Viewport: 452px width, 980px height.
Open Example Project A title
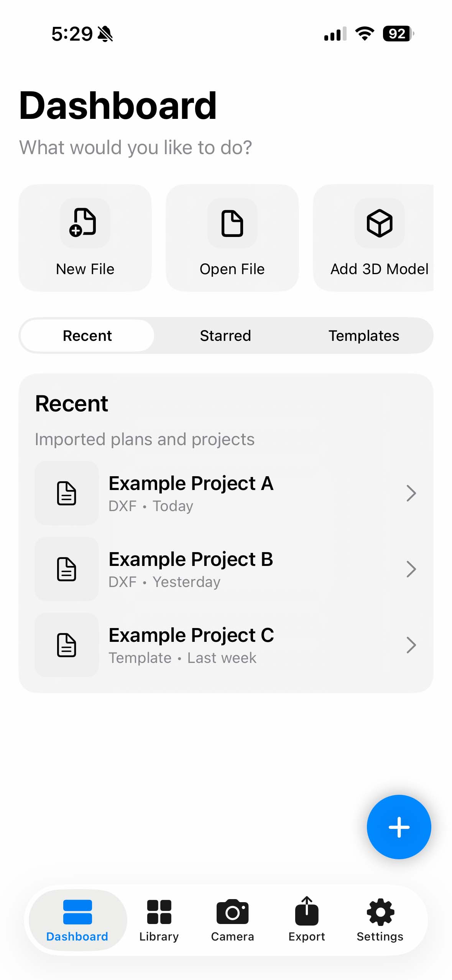click(x=191, y=483)
